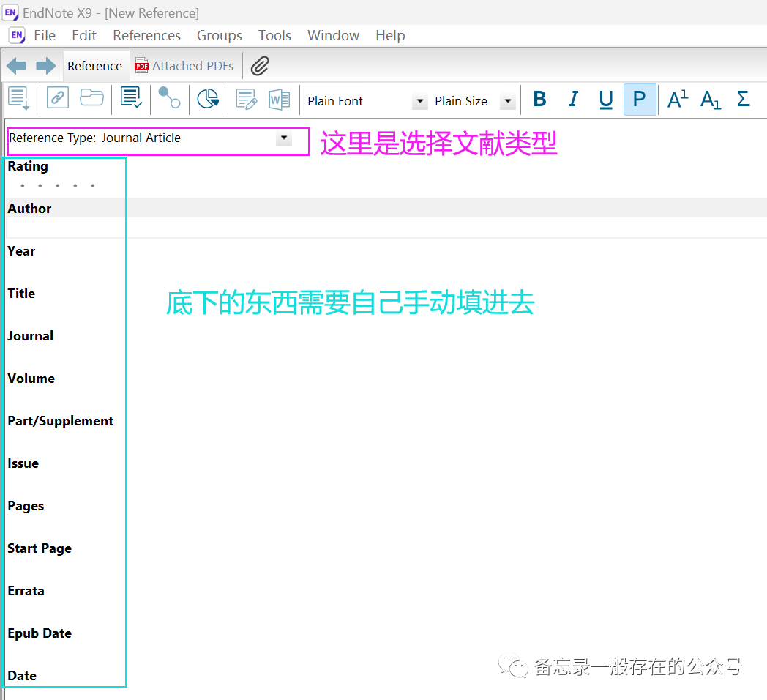Set the rating to one star, first dot
This screenshot has height=700, width=767.
[x=23, y=185]
